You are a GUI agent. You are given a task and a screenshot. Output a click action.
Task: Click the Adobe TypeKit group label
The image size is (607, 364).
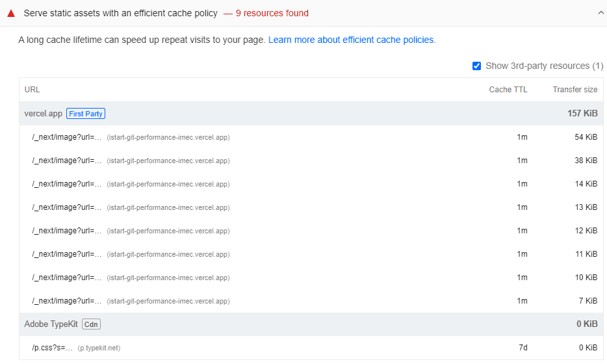coord(51,324)
